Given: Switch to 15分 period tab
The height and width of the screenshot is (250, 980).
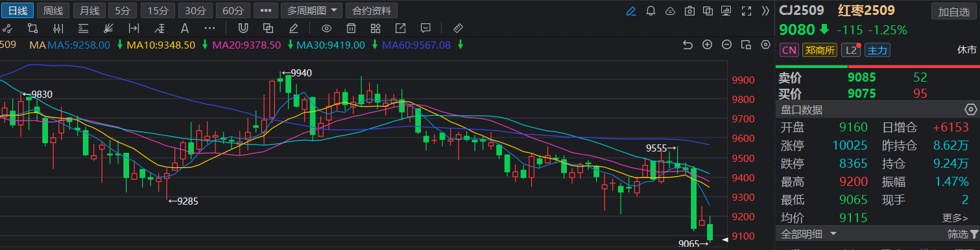Looking at the screenshot, I should tap(158, 10).
